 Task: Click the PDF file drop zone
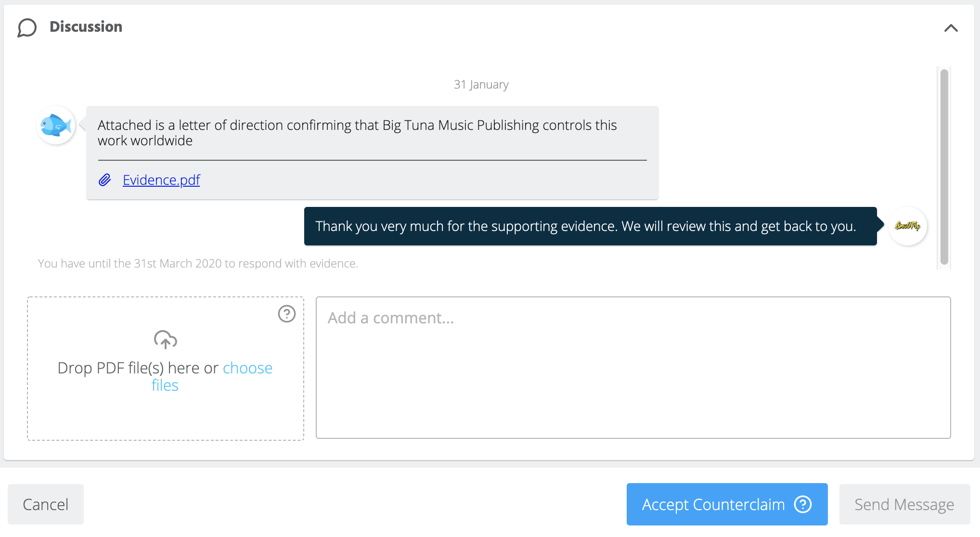click(165, 414)
